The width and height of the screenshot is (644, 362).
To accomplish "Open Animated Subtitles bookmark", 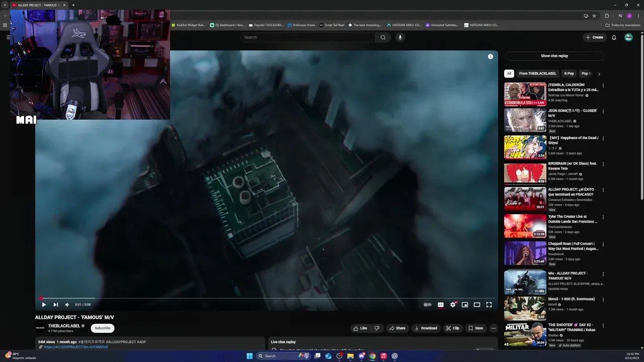I will click(x=442, y=25).
